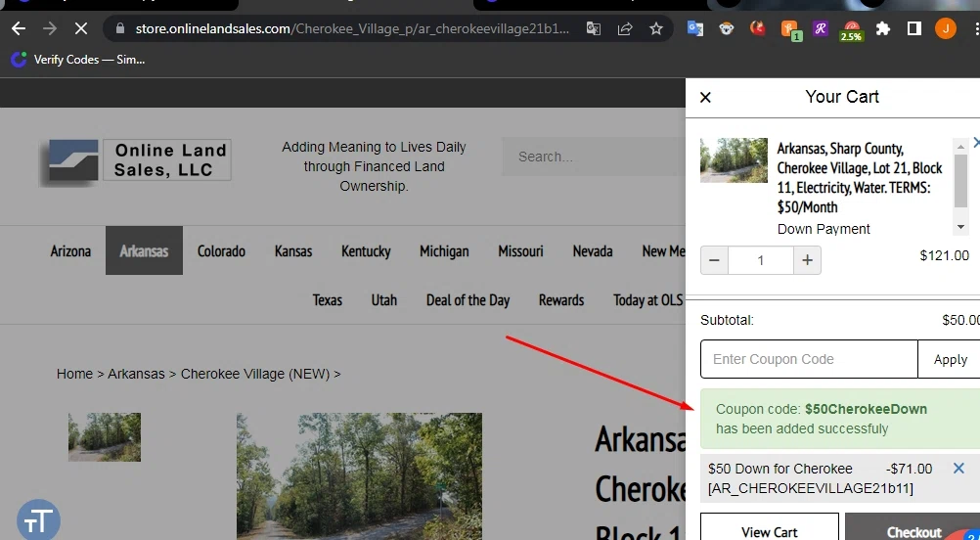Decrease cart quantity with minus button
Image resolution: width=980 pixels, height=540 pixels.
click(x=714, y=260)
